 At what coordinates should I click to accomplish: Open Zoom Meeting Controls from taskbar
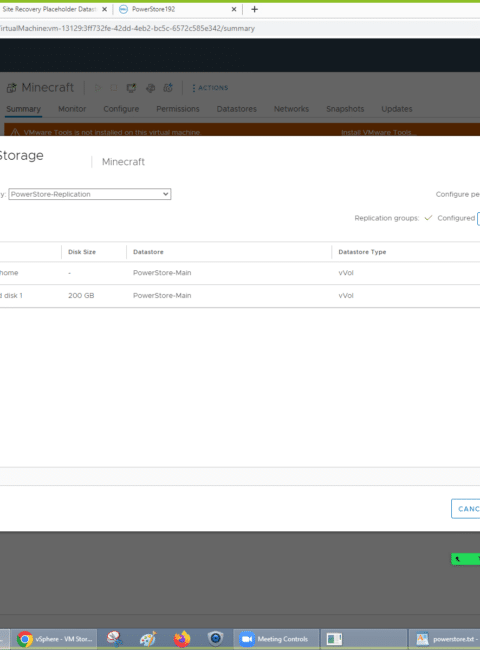(276, 639)
